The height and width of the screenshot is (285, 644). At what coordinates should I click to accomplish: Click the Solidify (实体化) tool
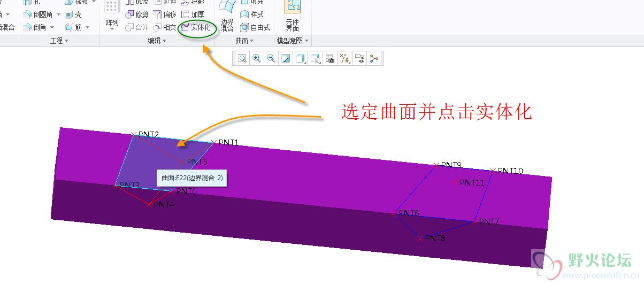[x=196, y=27]
